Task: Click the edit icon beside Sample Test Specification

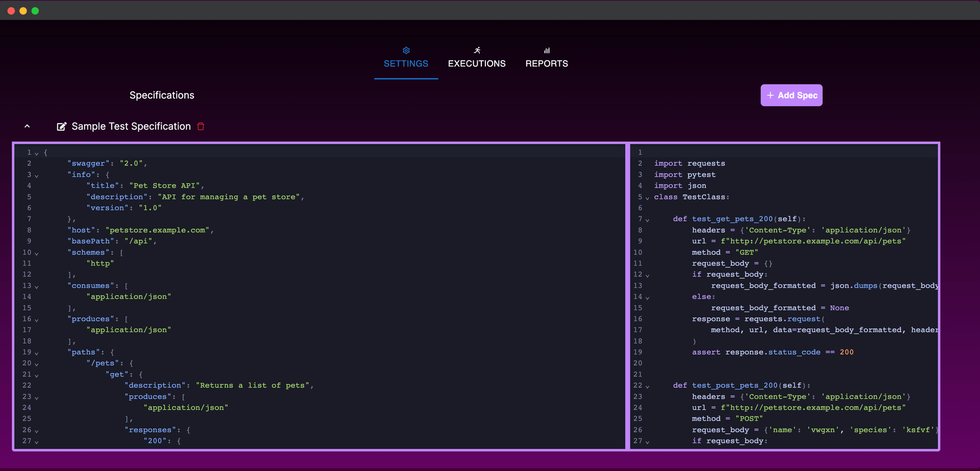Action: point(61,127)
